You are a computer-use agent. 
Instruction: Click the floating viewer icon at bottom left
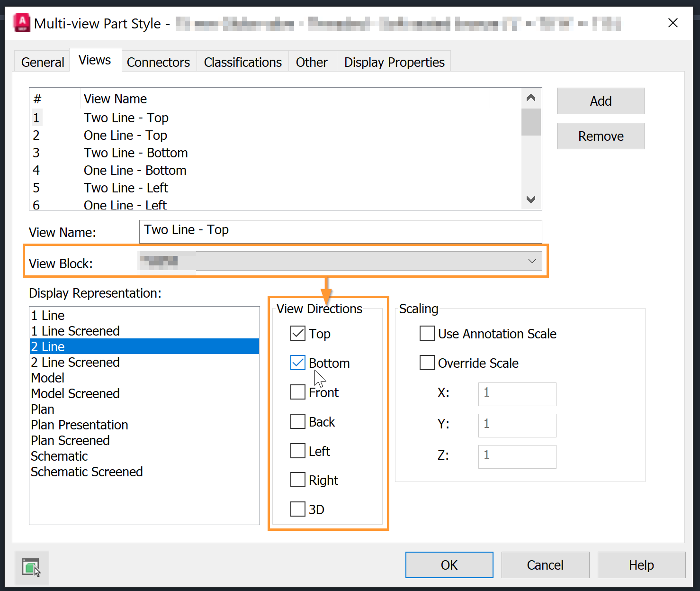tap(32, 567)
